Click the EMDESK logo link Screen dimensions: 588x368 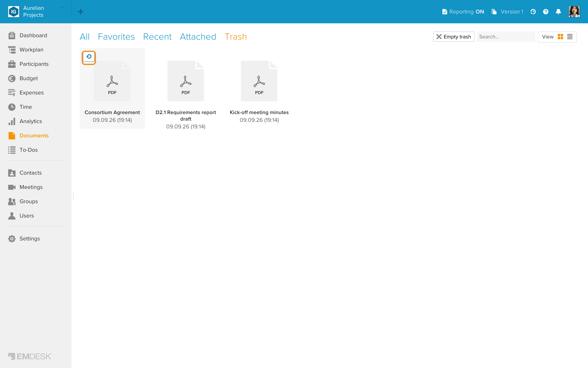click(x=30, y=356)
